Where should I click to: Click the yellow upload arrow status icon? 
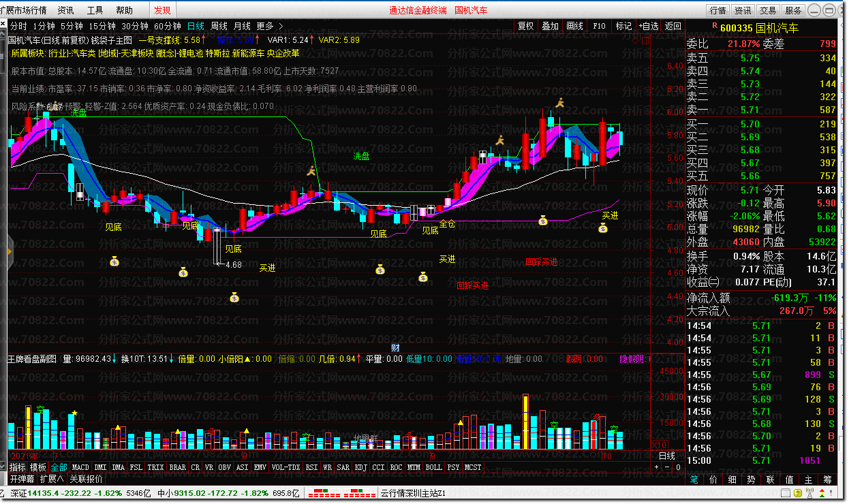pyautogui.click(x=798, y=493)
